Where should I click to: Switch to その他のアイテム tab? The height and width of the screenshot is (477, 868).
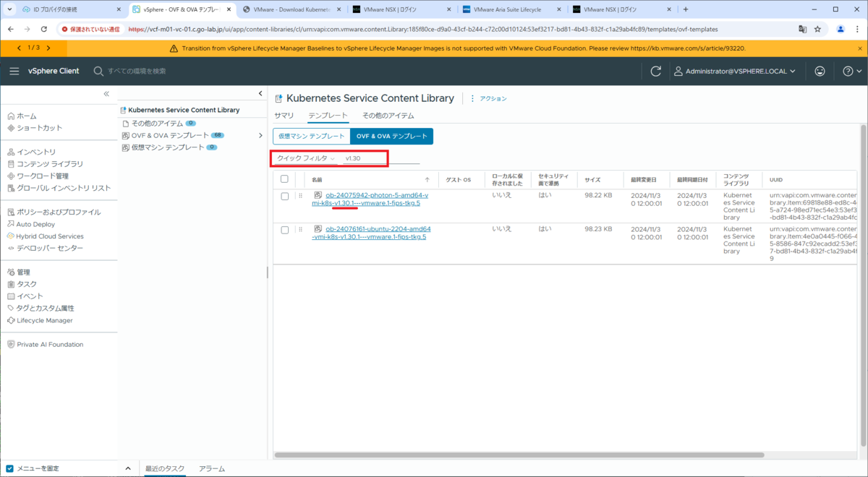click(x=388, y=116)
